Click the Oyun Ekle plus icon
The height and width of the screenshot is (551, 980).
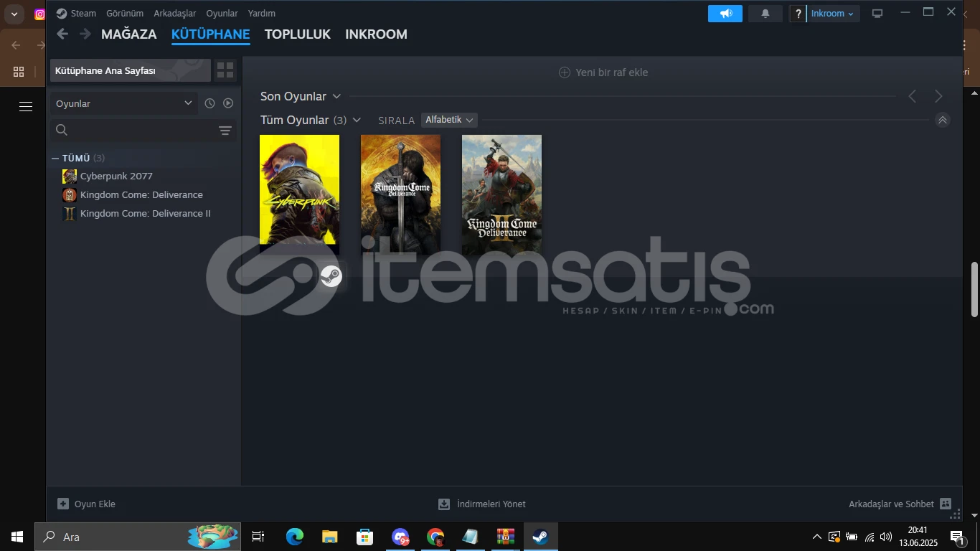click(63, 504)
